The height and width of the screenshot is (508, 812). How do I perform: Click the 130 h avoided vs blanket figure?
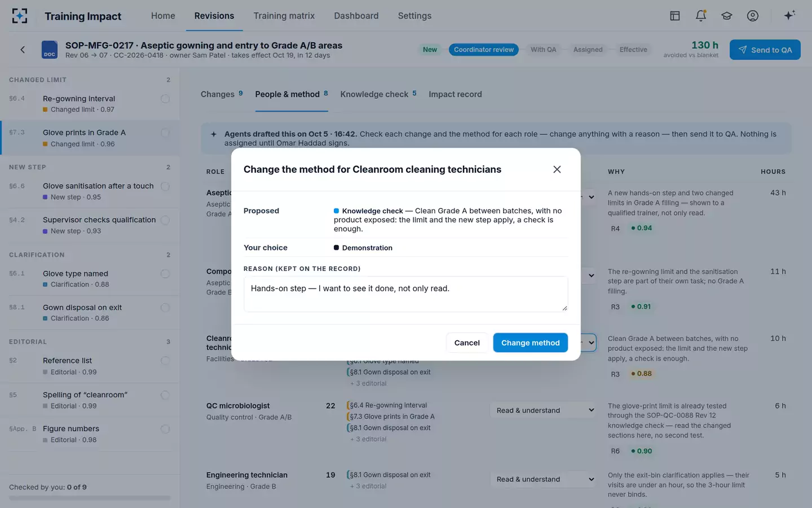(x=705, y=45)
